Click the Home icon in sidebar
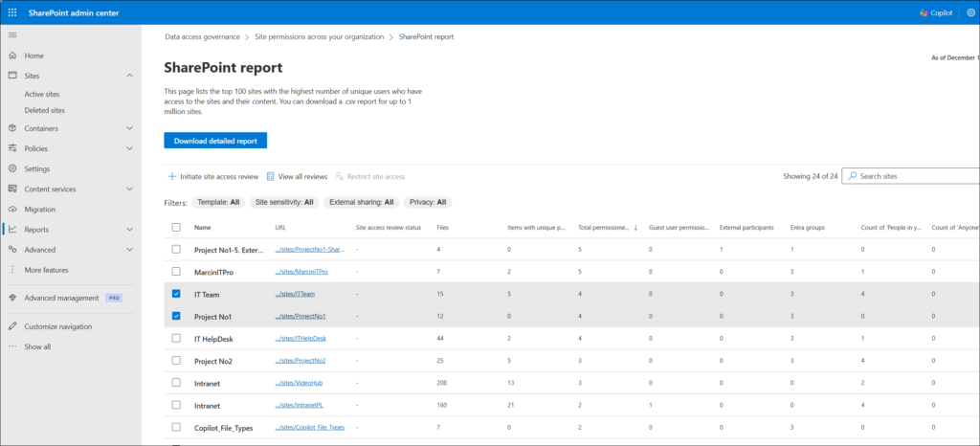 tap(11, 56)
